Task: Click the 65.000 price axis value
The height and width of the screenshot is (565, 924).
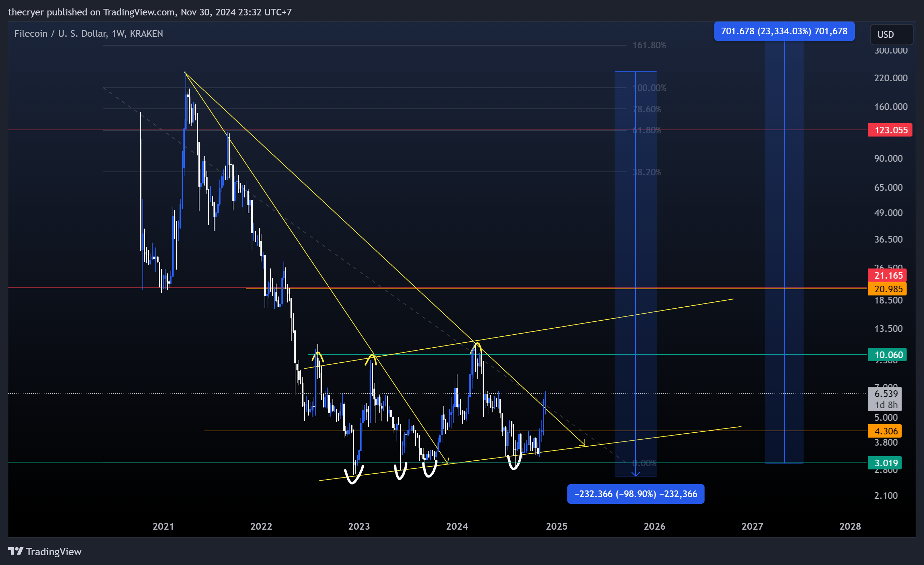Action: (888, 188)
